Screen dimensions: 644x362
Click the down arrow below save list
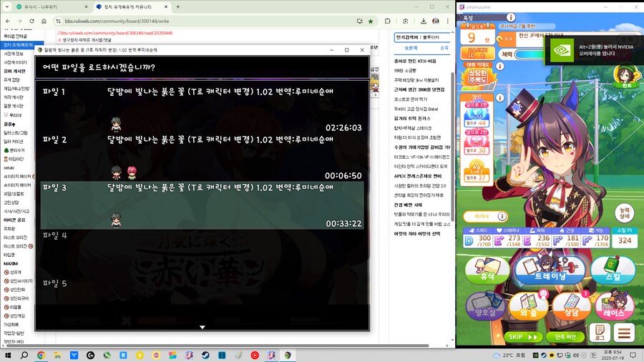tap(202, 327)
